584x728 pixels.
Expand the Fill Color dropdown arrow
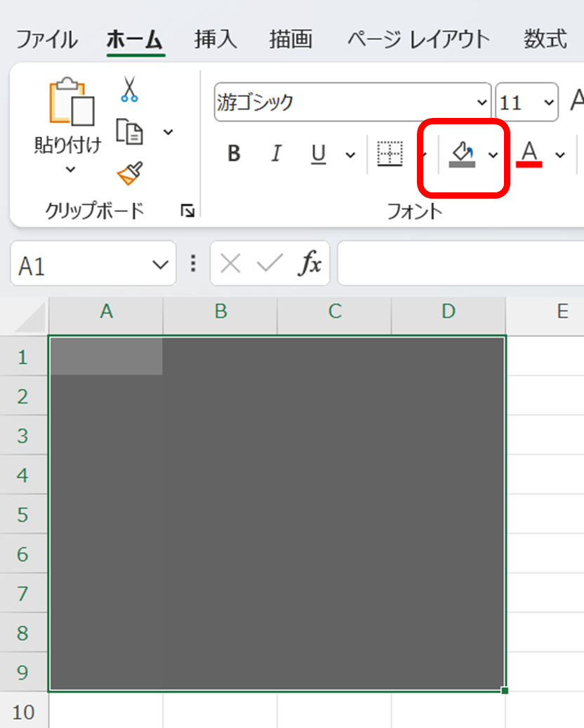493,154
